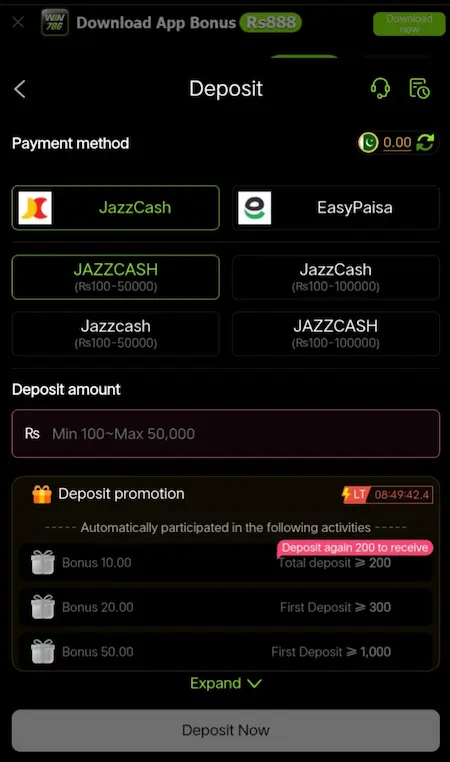
Task: Open the deposit history record icon
Action: click(x=419, y=88)
